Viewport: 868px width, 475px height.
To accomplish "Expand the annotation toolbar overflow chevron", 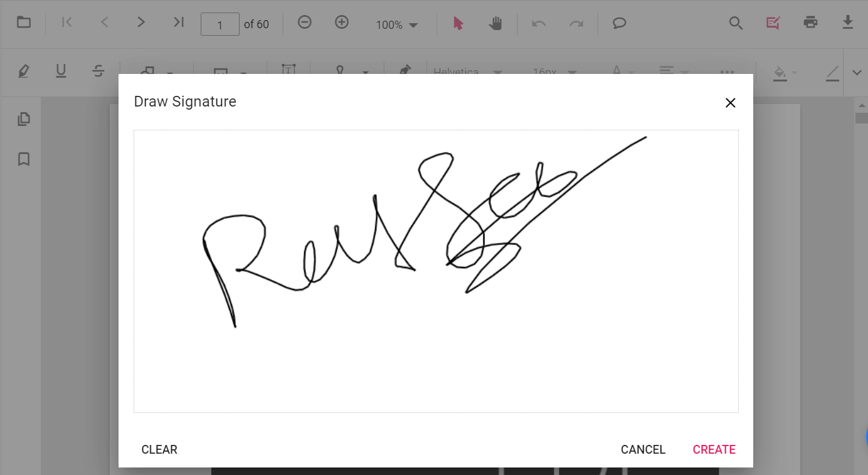I will click(857, 73).
